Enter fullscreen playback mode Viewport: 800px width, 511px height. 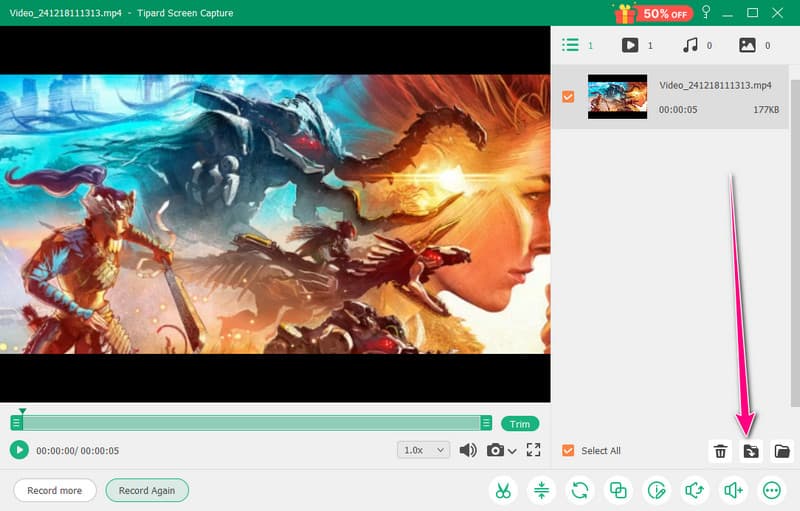[x=534, y=450]
